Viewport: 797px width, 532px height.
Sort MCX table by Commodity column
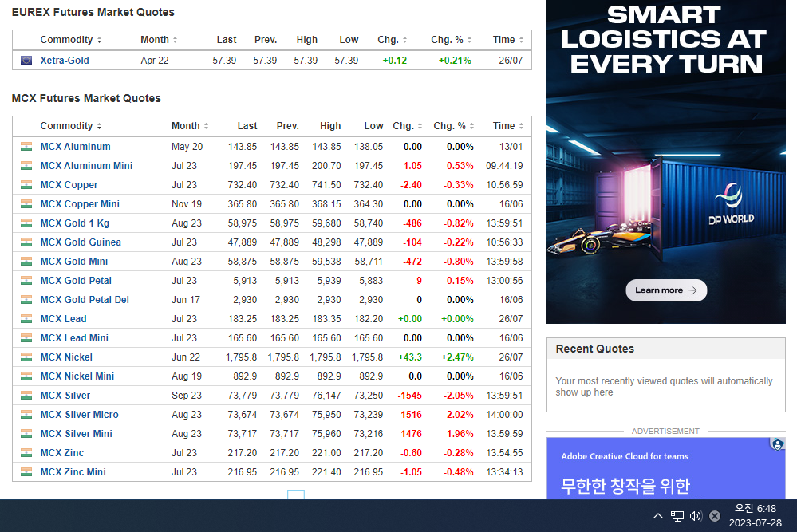71,126
